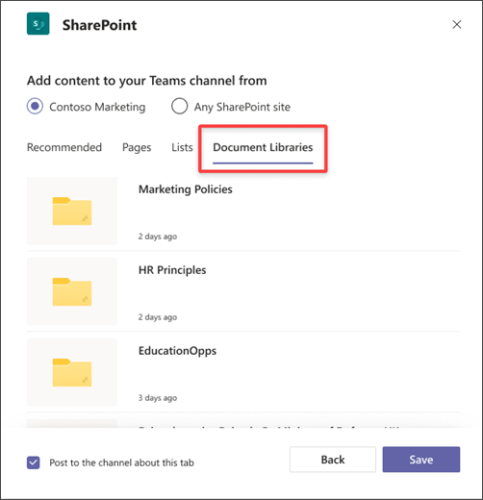Select the Marketing Policies library title
Screen dimensions: 483x500
click(185, 189)
